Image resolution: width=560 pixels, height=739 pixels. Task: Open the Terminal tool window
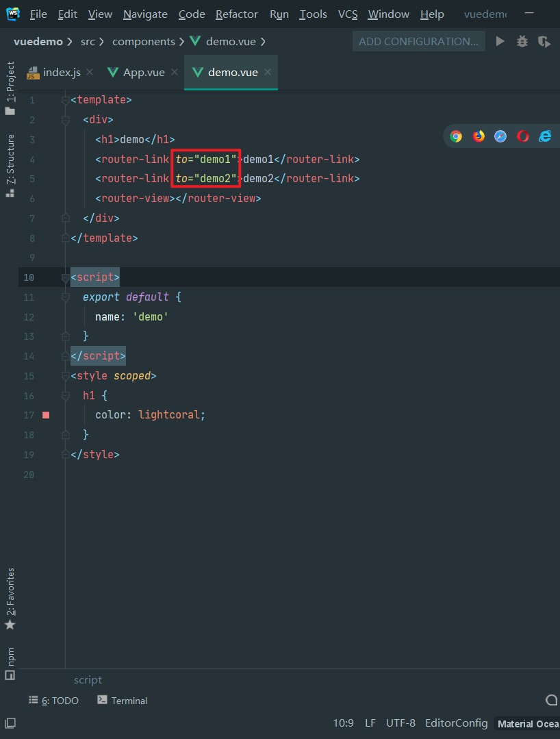tap(123, 701)
